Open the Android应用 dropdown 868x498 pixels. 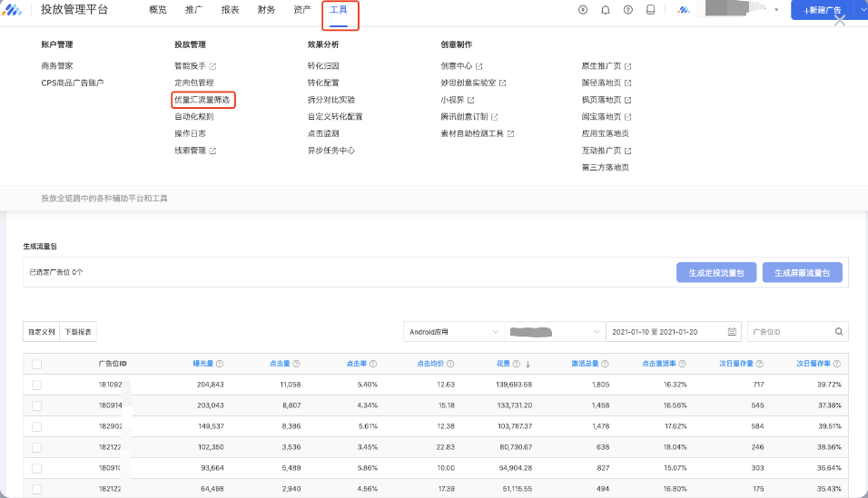[x=453, y=332]
